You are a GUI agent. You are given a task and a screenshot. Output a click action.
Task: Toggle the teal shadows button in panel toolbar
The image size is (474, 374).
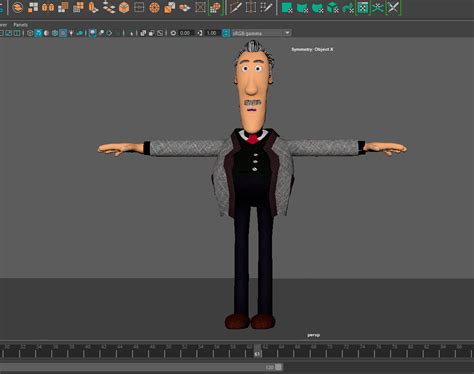(x=79, y=33)
